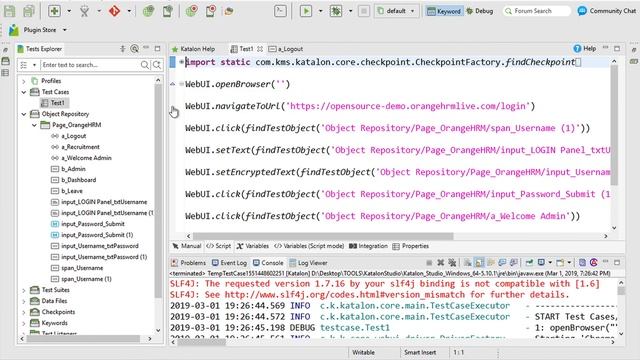Open the Integration tab
This screenshot has height=360, width=640.
(368, 246)
